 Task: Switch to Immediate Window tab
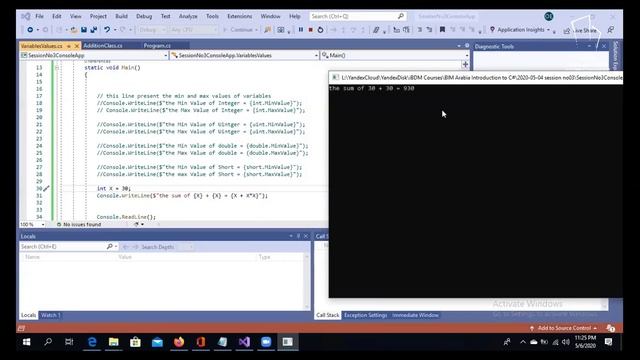[x=416, y=315]
